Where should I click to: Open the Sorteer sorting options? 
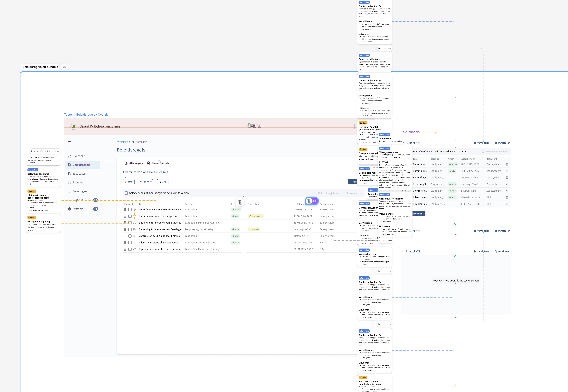point(146,182)
